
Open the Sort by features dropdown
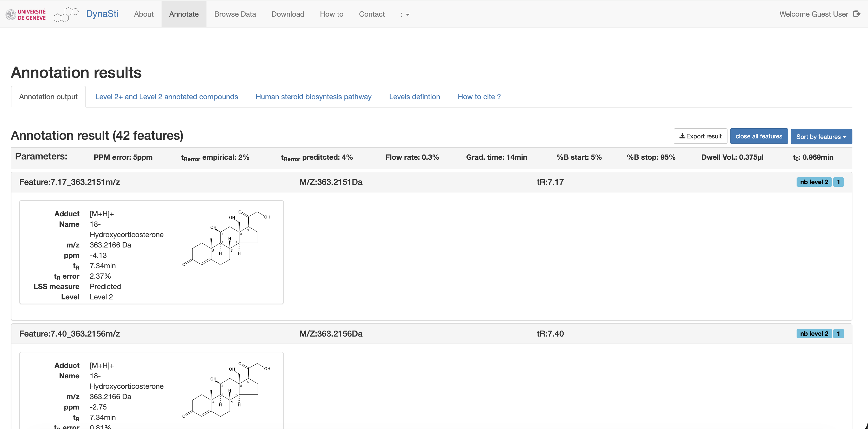click(821, 137)
